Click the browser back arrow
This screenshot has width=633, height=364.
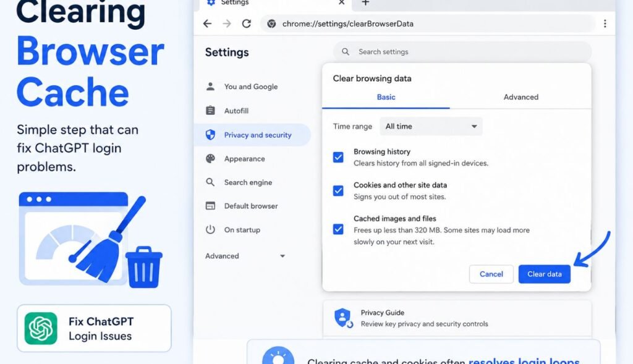pyautogui.click(x=208, y=24)
